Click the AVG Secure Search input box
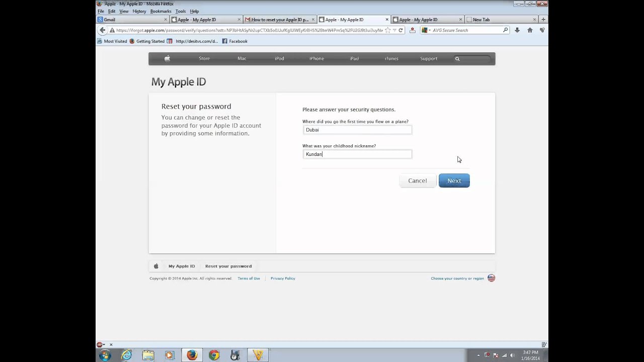 (x=467, y=30)
